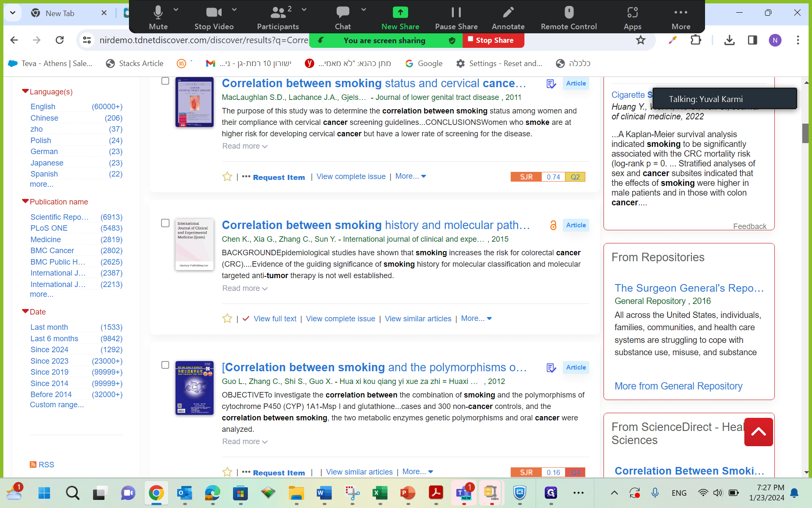The height and width of the screenshot is (508, 812).
Task: Open the Zoom Participants panel
Action: [x=278, y=18]
